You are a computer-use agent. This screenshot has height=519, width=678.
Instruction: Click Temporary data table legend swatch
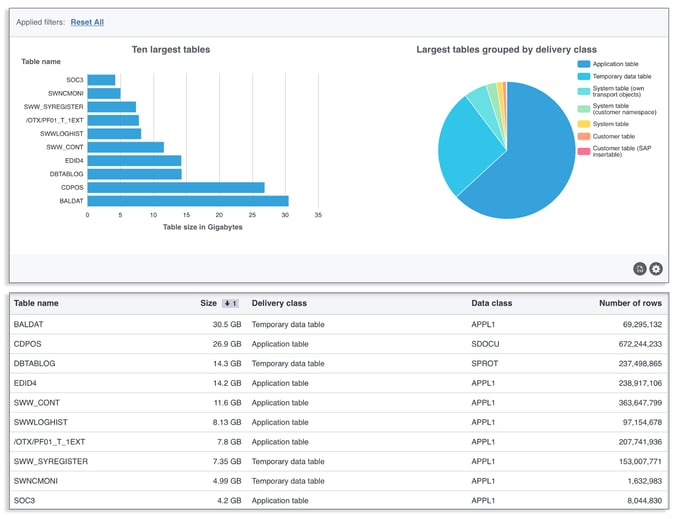584,77
